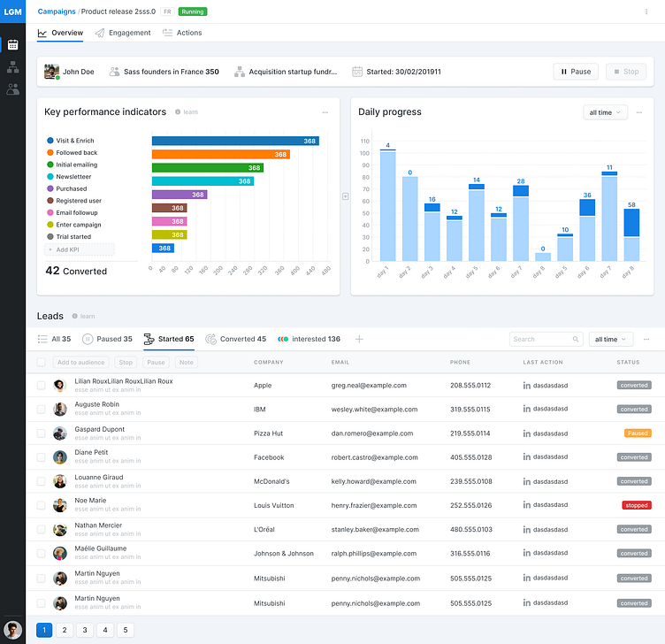The width and height of the screenshot is (665, 644).
Task: Check the select-all leads checkbox
Action: pyautogui.click(x=41, y=362)
